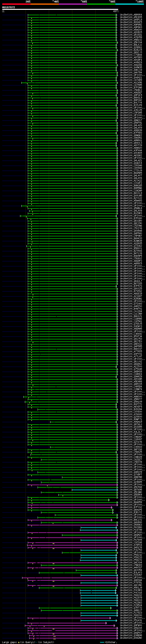Click the cyan alignment bar for UniRef100_P47905
Viewport: 146px width, 644px height.
[x=99, y=540]
